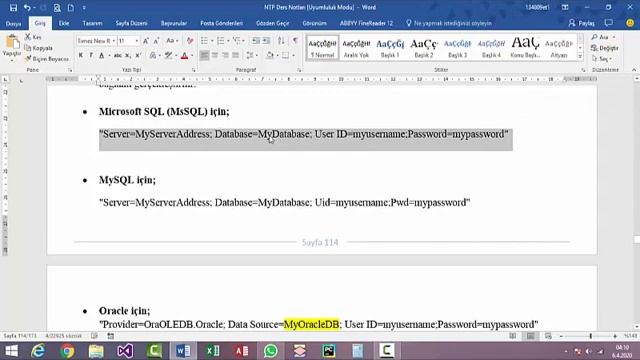The height and width of the screenshot is (360, 640).
Task: Switch to the Ekle tab
Action: pos(64,23)
